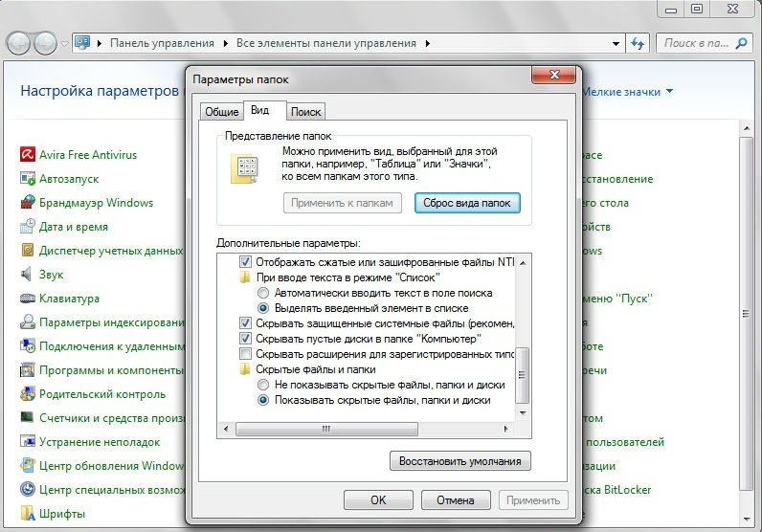
Task: Open Дата и время icon
Action: coord(28,227)
